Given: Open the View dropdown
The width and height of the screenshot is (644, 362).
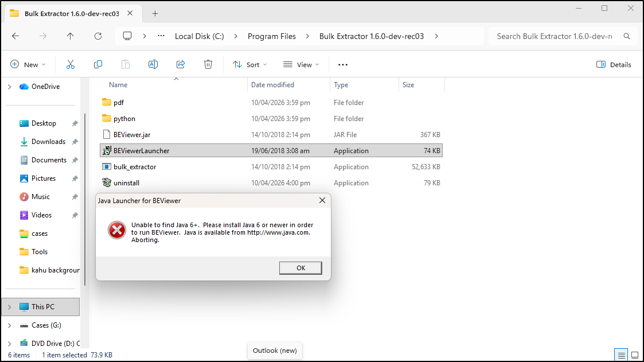Looking at the screenshot, I should (301, 64).
